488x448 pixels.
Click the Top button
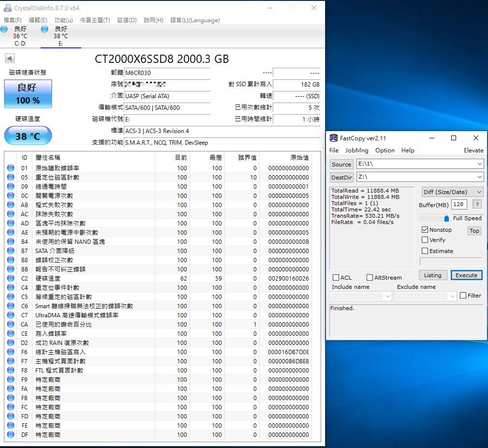(474, 231)
